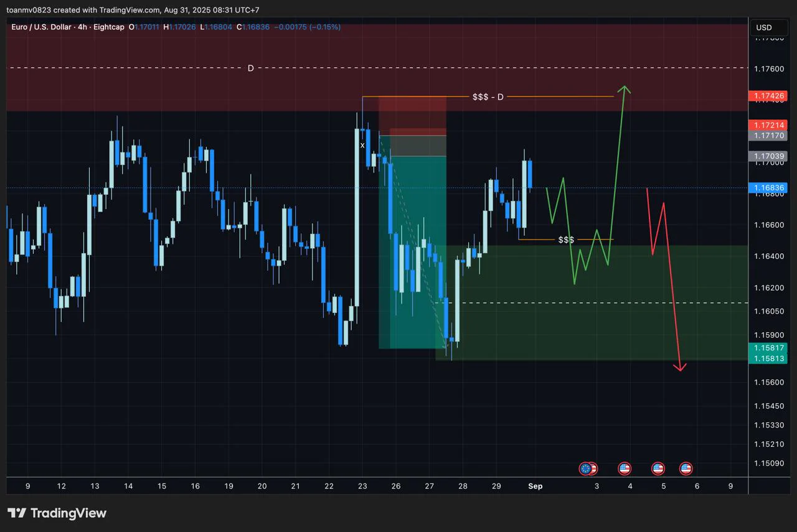Click the Sep label on time axis
Viewport: 797px width, 532px height.
[x=535, y=486]
